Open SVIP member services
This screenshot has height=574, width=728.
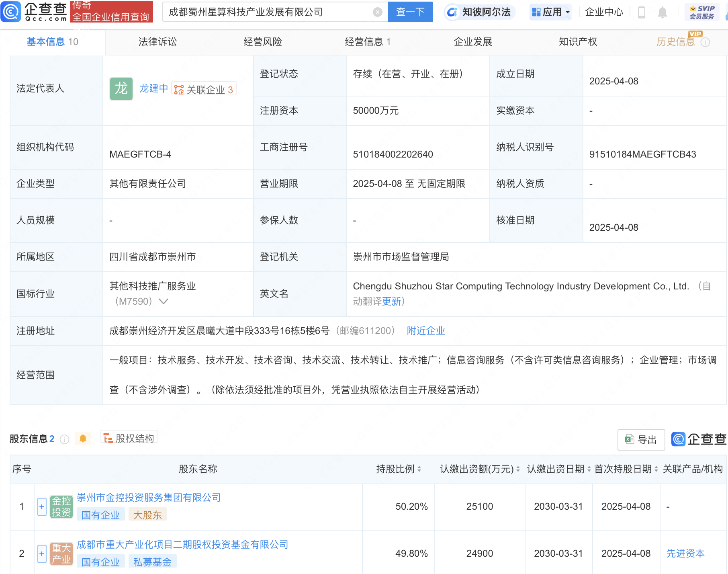coord(702,12)
